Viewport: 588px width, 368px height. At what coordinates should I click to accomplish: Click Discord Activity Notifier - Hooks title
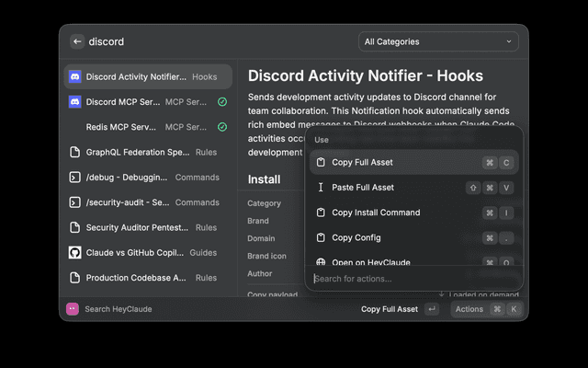366,75
